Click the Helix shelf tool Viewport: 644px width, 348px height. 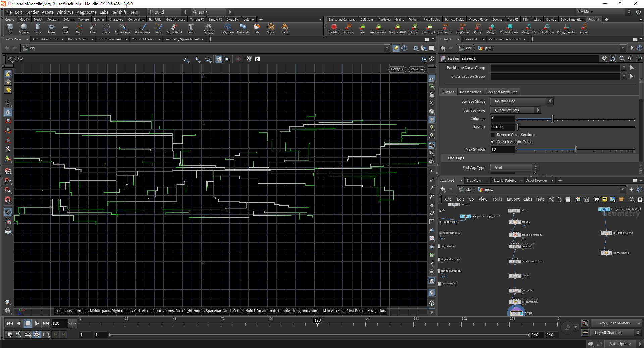pos(285,28)
